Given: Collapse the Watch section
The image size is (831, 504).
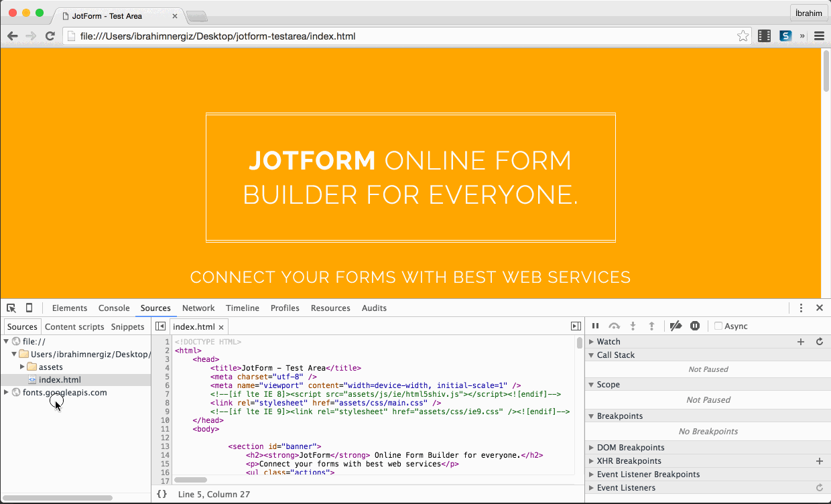Looking at the screenshot, I should tap(592, 342).
